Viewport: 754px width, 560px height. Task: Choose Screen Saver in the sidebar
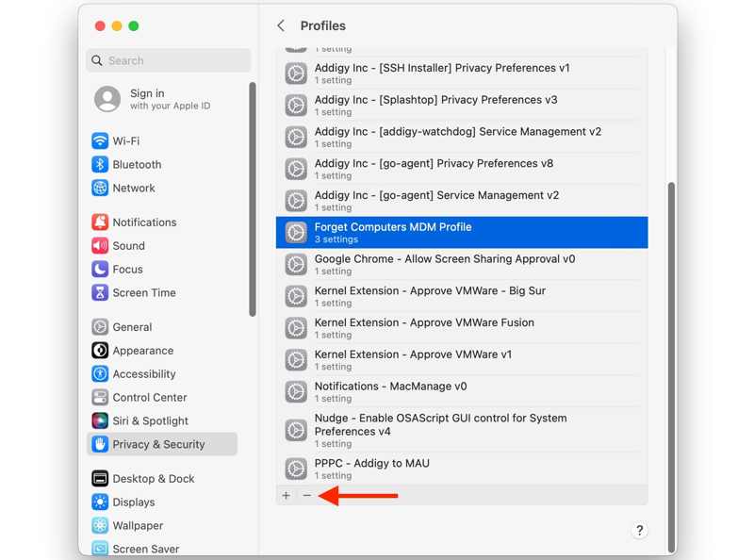(146, 549)
